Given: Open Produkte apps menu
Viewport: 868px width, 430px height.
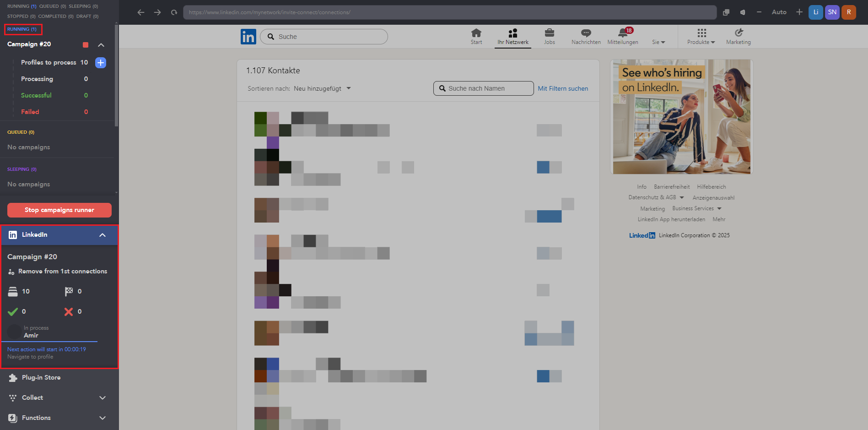Looking at the screenshot, I should (701, 36).
